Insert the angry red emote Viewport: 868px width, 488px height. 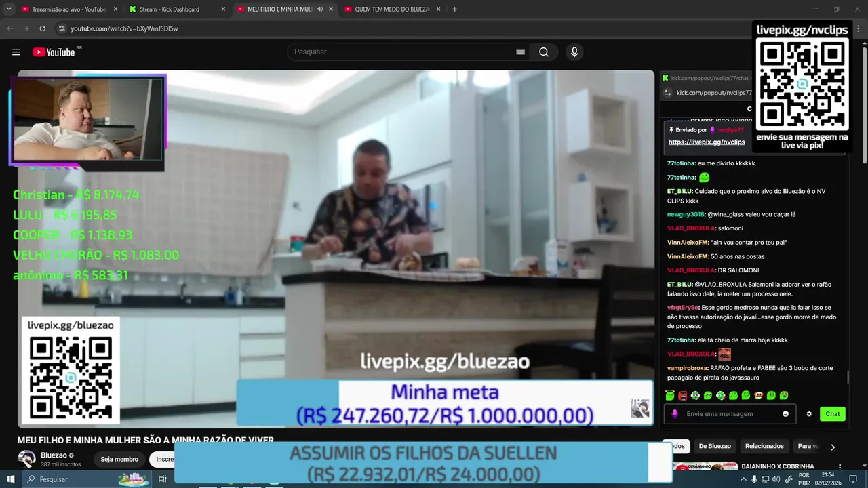pyautogui.click(x=683, y=395)
